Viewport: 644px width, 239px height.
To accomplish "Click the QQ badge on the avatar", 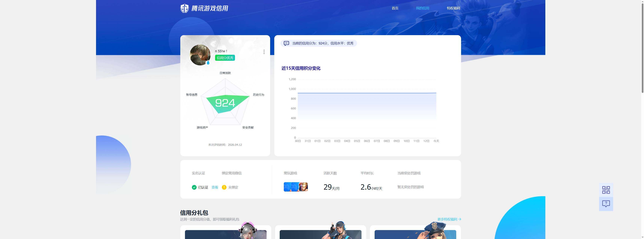I will click(208, 63).
